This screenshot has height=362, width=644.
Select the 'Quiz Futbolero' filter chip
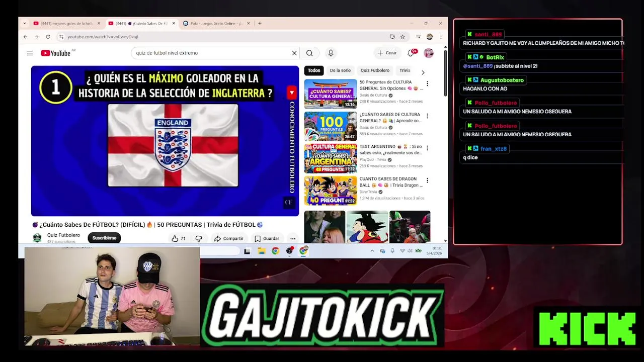(375, 71)
